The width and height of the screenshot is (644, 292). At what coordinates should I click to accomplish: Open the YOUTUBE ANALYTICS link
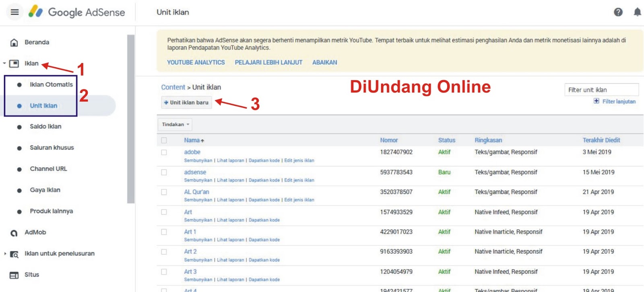tap(196, 62)
